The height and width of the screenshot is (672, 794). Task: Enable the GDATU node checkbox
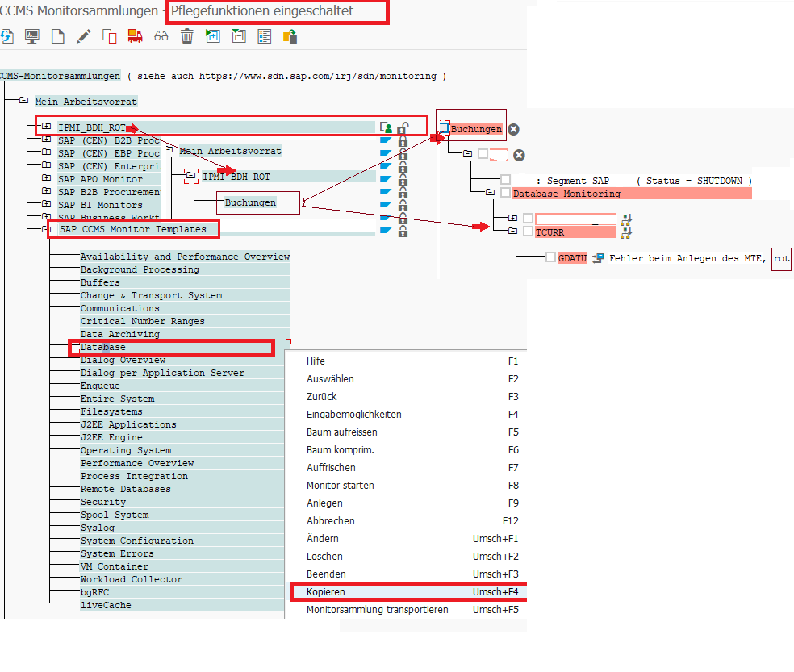pyautogui.click(x=550, y=257)
